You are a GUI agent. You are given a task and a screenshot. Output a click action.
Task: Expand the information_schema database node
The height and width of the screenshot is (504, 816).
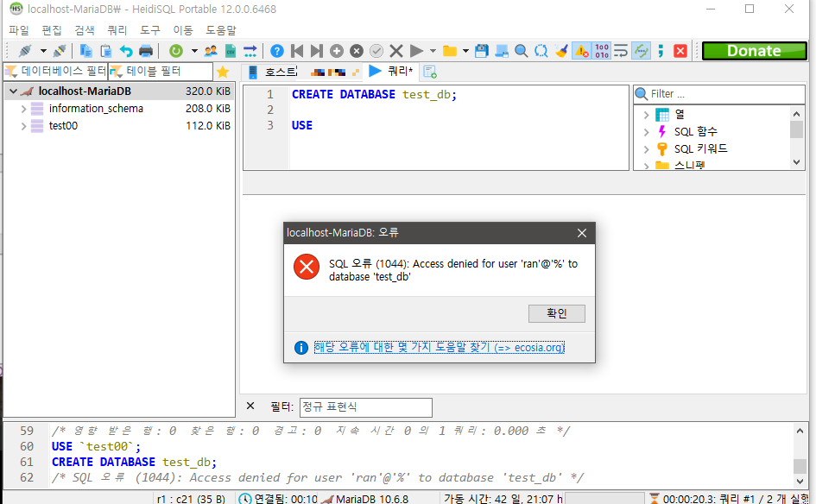click(x=23, y=109)
